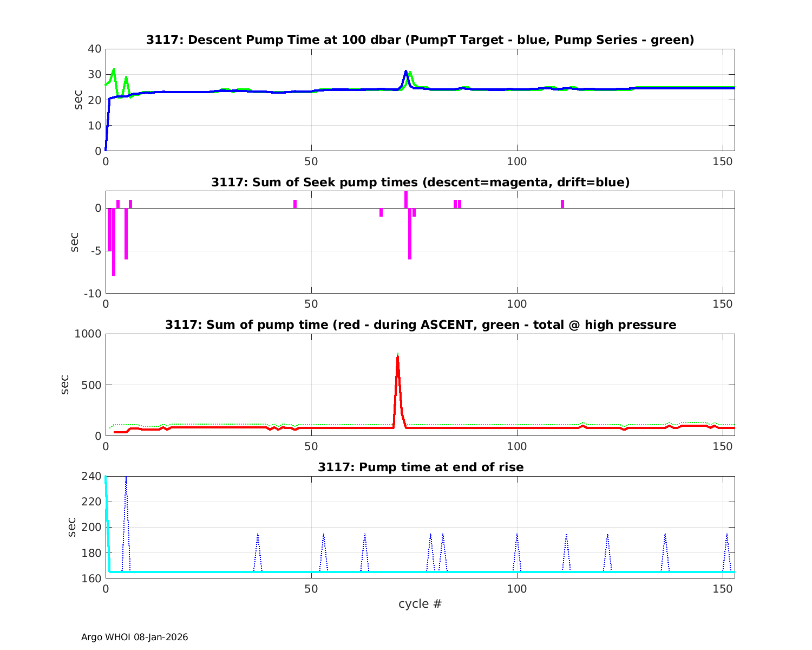Image resolution: width=812 pixels, height=650 pixels.
Task: Click the magenta bar near cycle 46
Action: (295, 204)
